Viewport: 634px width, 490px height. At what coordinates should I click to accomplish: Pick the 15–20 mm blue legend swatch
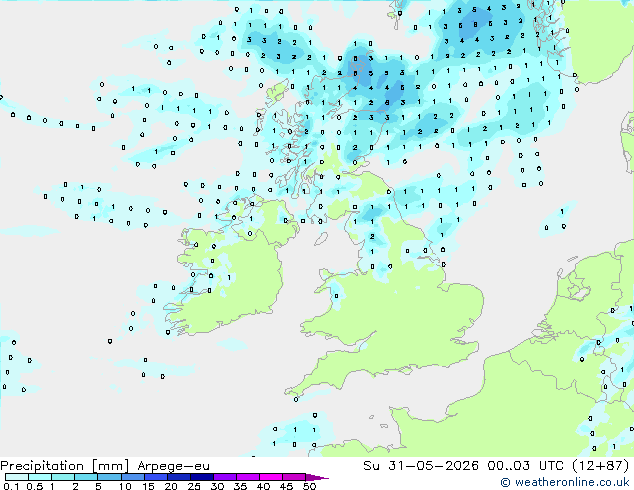point(155,477)
